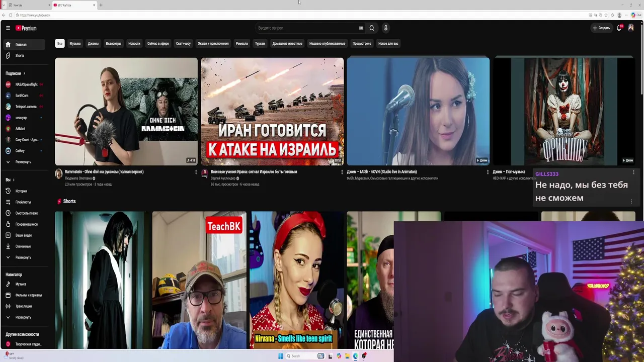Click the Создать button

[x=601, y=28]
